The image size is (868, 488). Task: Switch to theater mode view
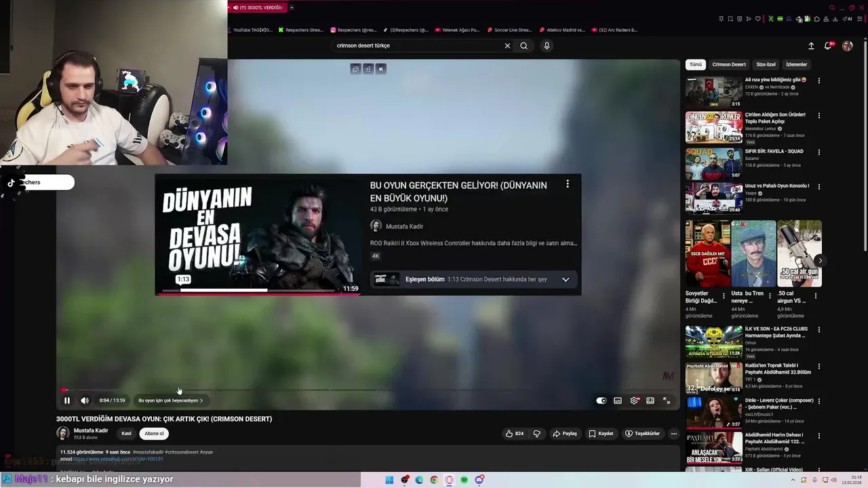click(x=650, y=401)
